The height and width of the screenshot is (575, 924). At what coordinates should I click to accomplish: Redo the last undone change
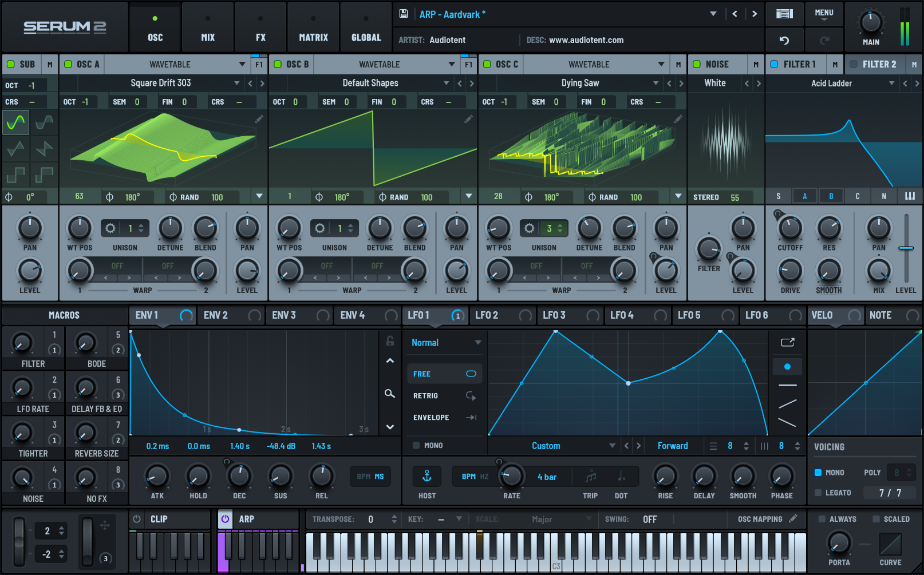click(x=824, y=40)
